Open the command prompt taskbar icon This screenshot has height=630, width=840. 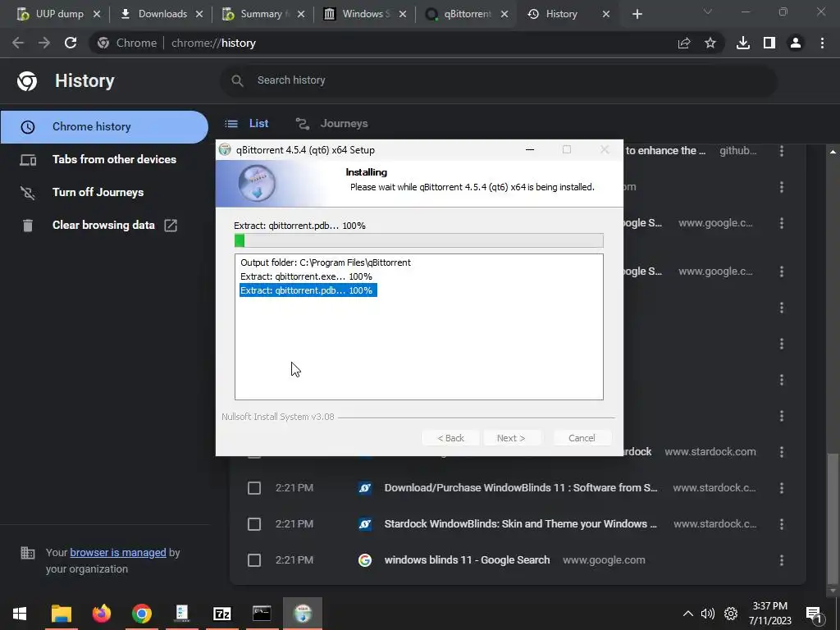pyautogui.click(x=262, y=614)
